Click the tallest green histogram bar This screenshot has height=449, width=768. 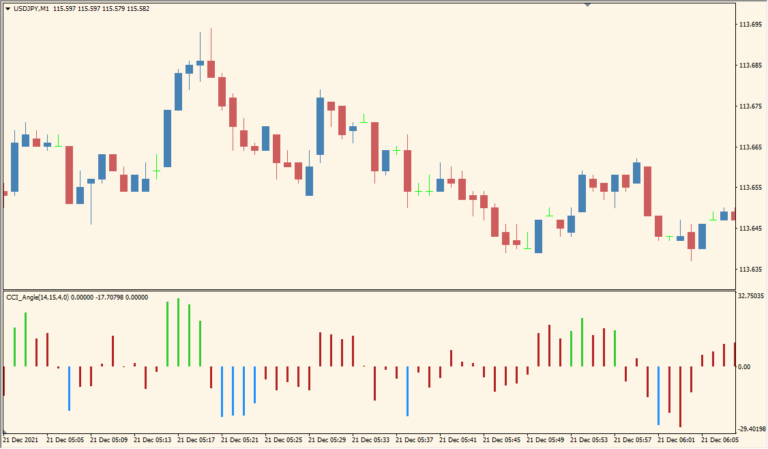tap(178, 332)
